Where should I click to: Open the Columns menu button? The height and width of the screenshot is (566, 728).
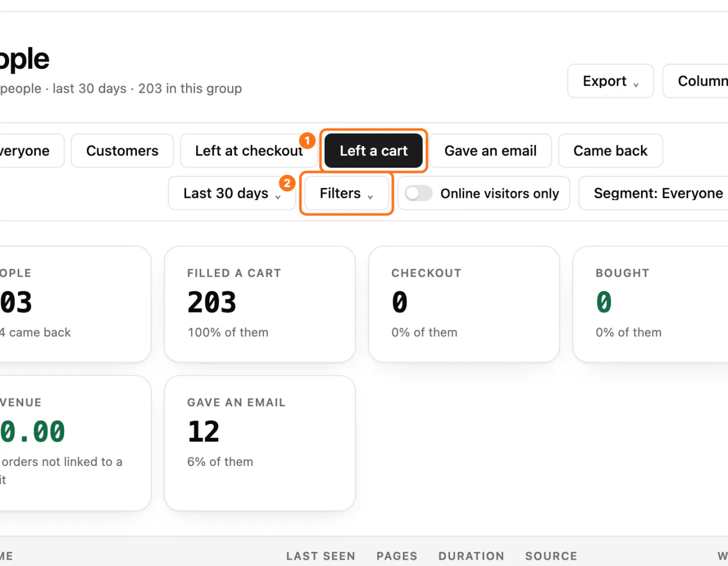[696, 81]
